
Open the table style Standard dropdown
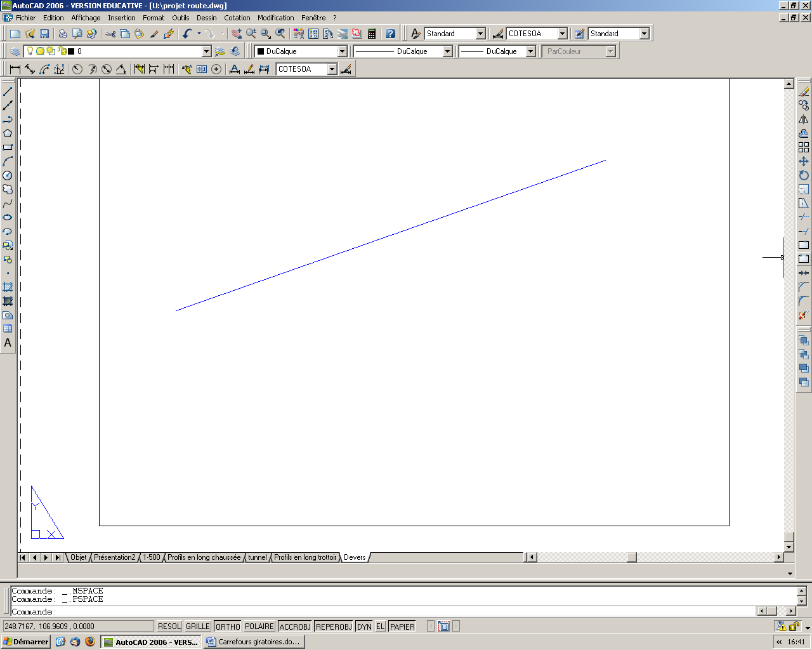pos(645,34)
